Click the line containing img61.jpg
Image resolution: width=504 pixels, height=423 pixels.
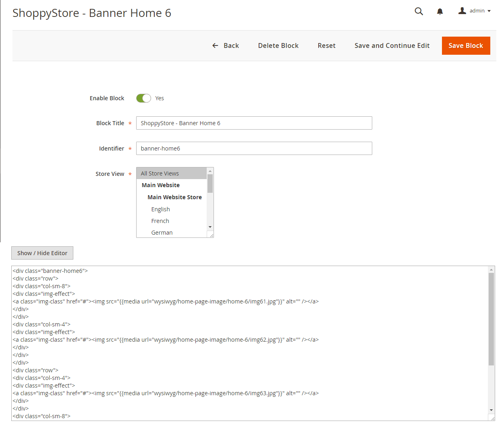[166, 301]
